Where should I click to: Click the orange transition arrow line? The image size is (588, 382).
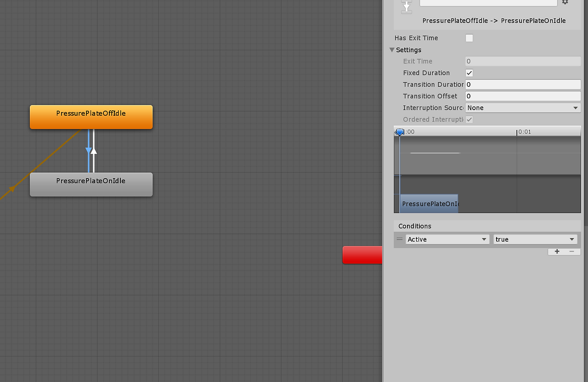41,163
